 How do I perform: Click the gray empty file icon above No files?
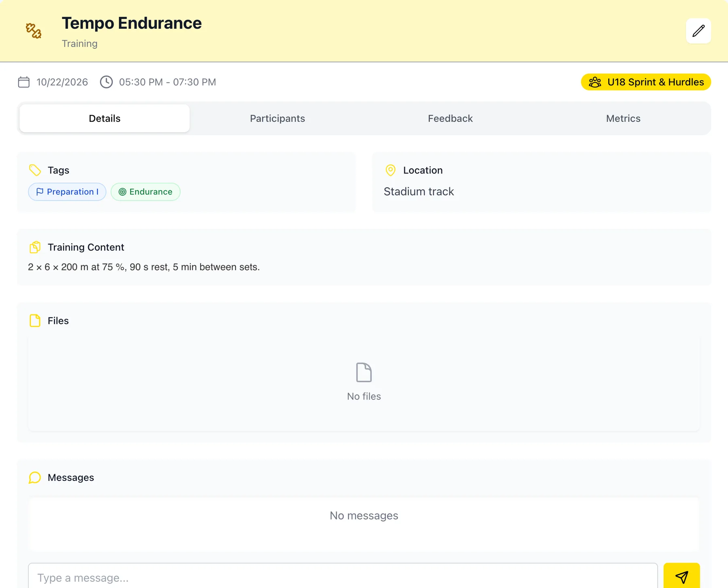pyautogui.click(x=364, y=372)
